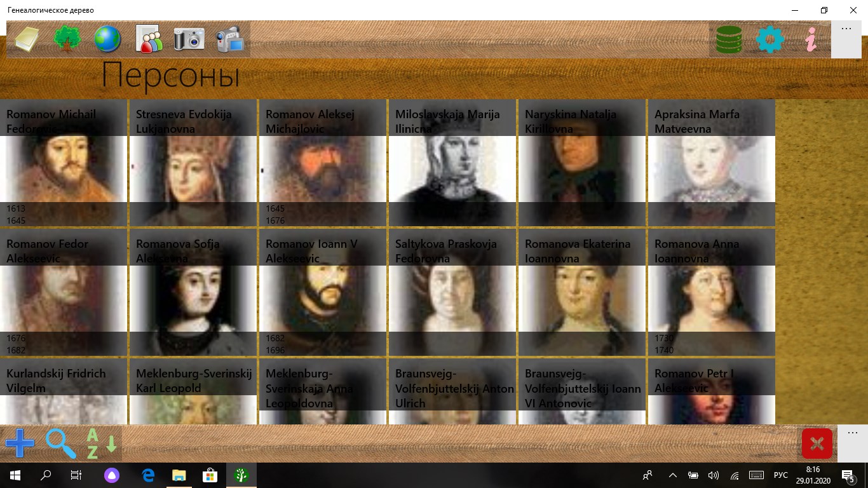Add a new person with plus icon
Screen dimensions: 868x488
coord(20,443)
